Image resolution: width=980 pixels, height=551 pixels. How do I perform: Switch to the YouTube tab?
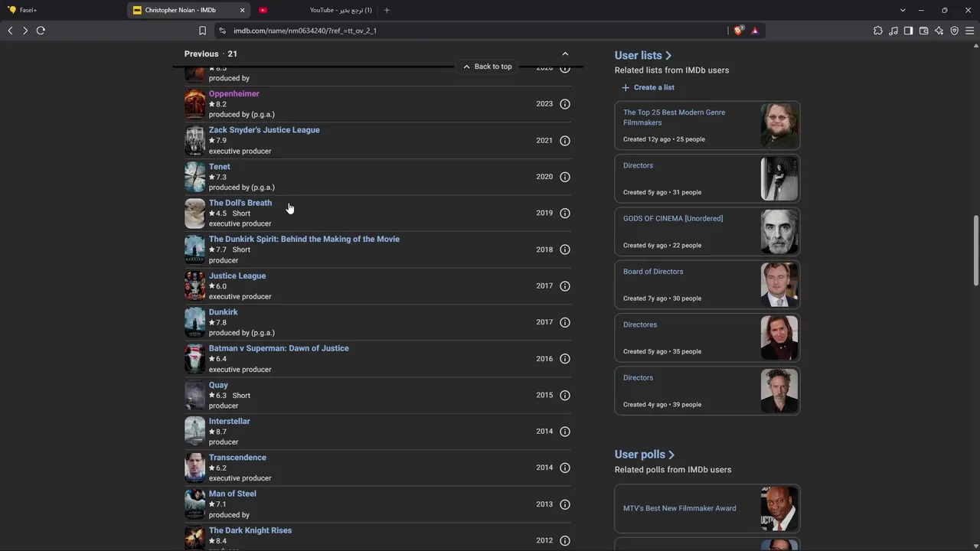(x=314, y=10)
